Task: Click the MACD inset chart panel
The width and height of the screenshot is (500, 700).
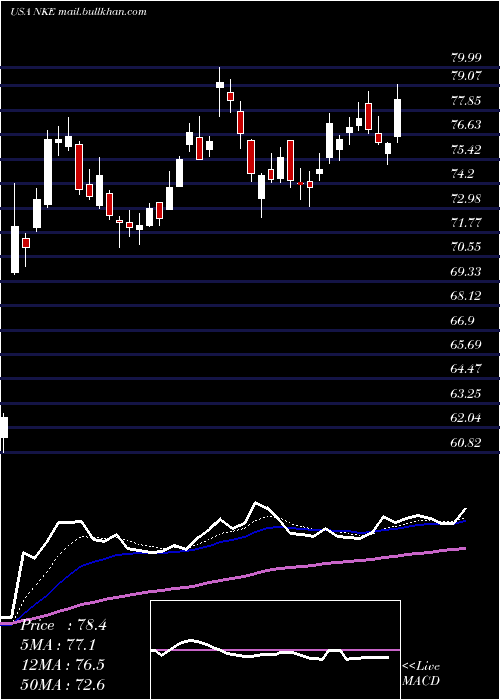Action: pyautogui.click(x=275, y=650)
